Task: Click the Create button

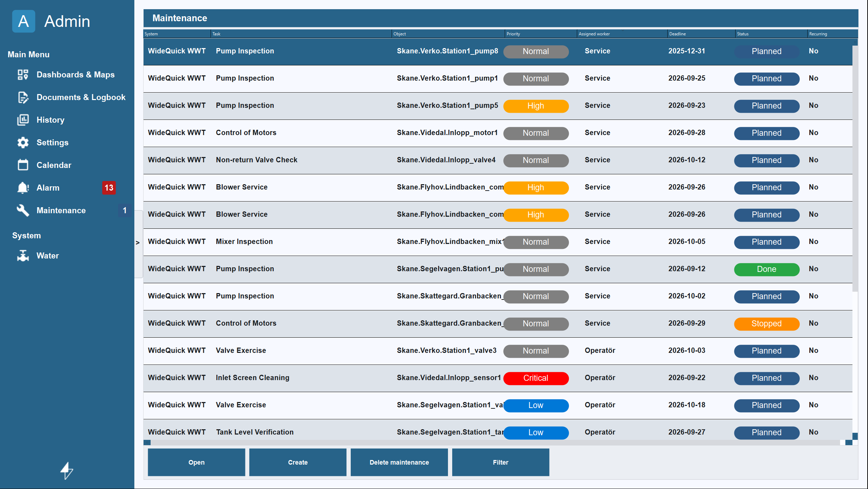Action: click(298, 462)
